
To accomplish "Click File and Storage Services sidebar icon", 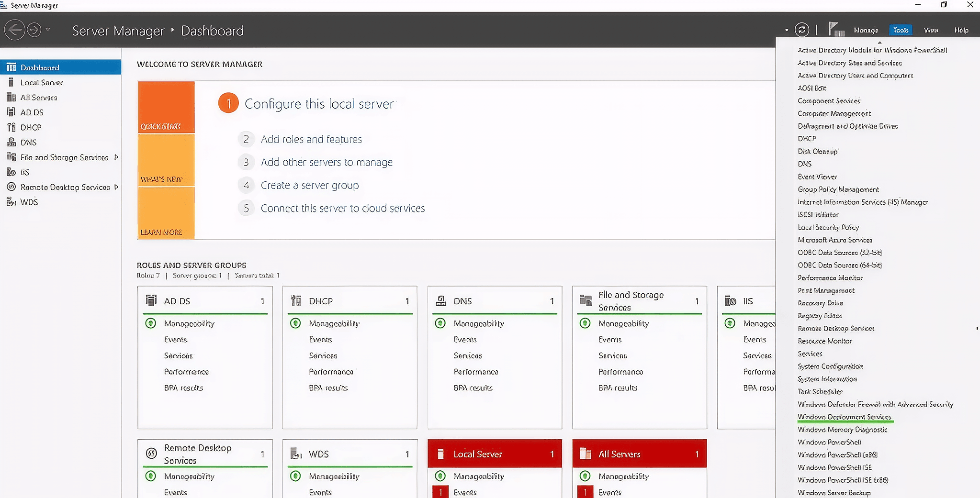I will click(11, 157).
